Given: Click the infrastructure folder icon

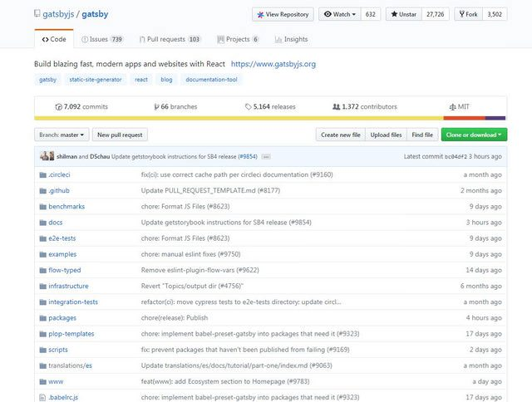Looking at the screenshot, I should pyautogui.click(x=42, y=287).
